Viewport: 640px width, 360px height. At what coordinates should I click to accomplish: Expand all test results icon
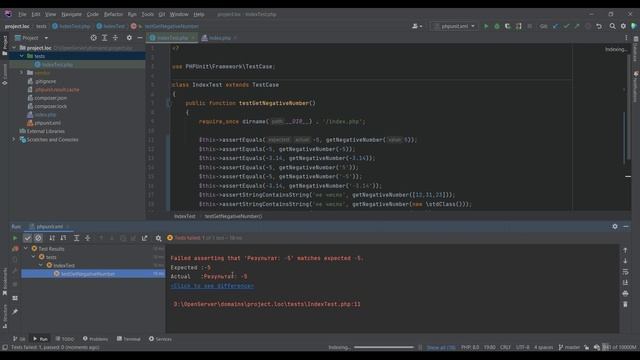[76, 238]
